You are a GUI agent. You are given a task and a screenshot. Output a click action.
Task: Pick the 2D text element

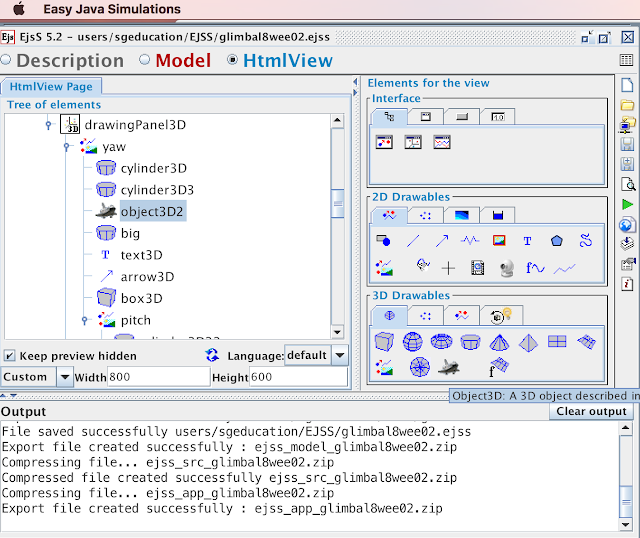(x=527, y=241)
